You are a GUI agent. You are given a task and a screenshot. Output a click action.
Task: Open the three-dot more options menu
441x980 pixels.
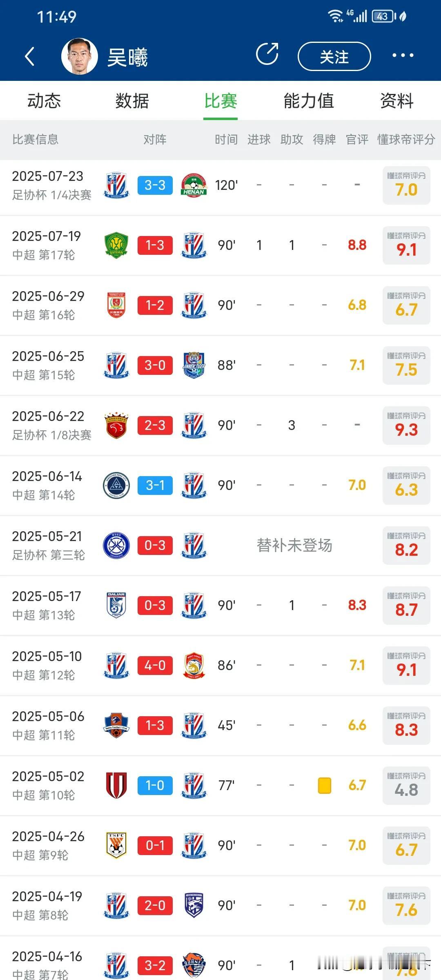[403, 55]
